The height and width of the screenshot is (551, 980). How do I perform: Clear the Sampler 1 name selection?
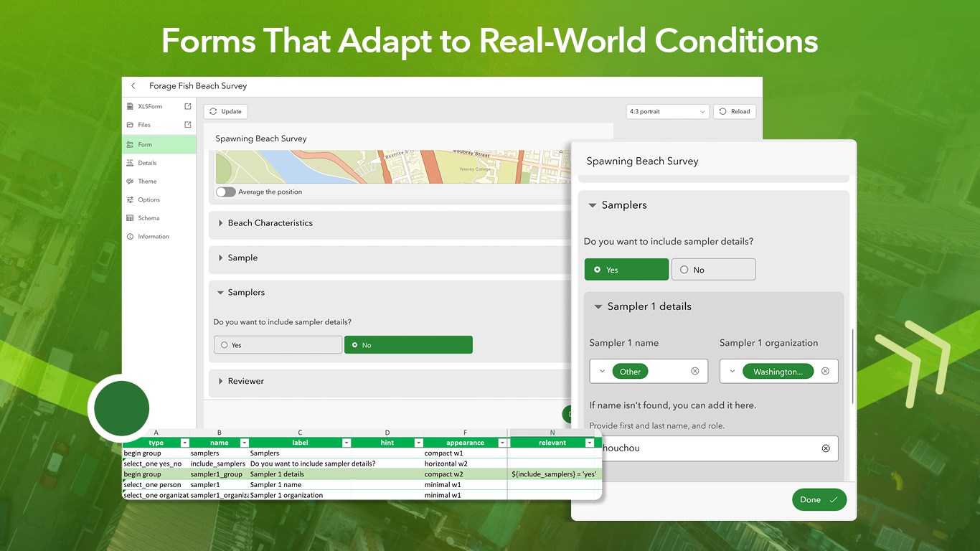pos(694,371)
